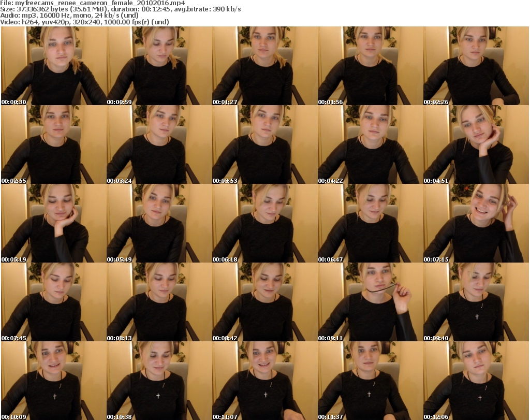
Task: Pick the thumbnail stamped 00:07:15
Action: click(x=476, y=224)
